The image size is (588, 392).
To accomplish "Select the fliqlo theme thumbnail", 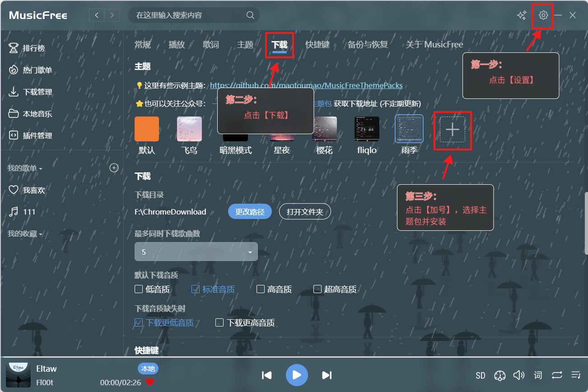I will 367,129.
